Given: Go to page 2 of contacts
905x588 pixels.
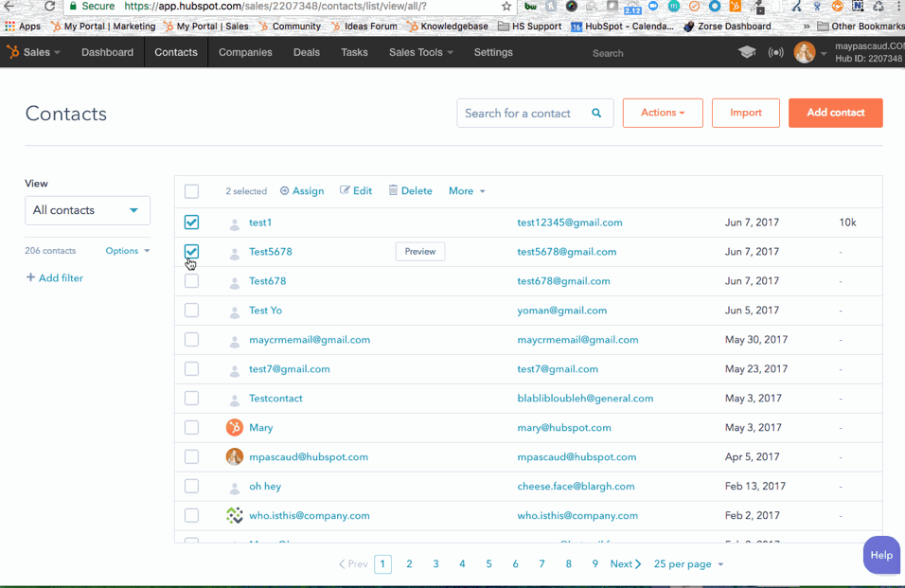Looking at the screenshot, I should 409,563.
